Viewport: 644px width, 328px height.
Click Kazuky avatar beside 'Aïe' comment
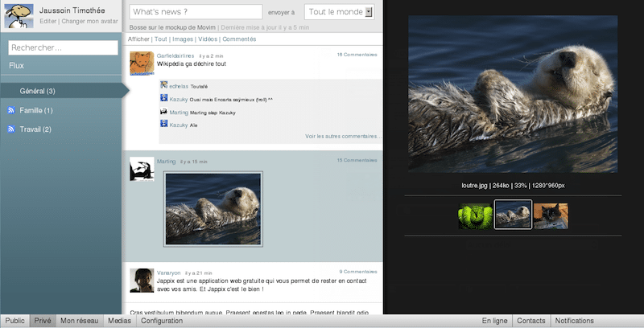(x=164, y=124)
